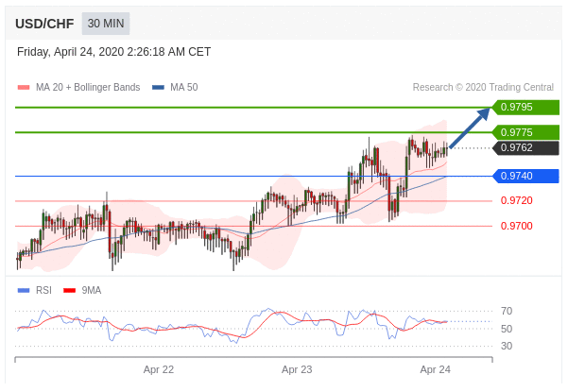Viewport: 568px width, 392px height.
Task: Click the RSI 30 axis value
Action: coord(507,346)
